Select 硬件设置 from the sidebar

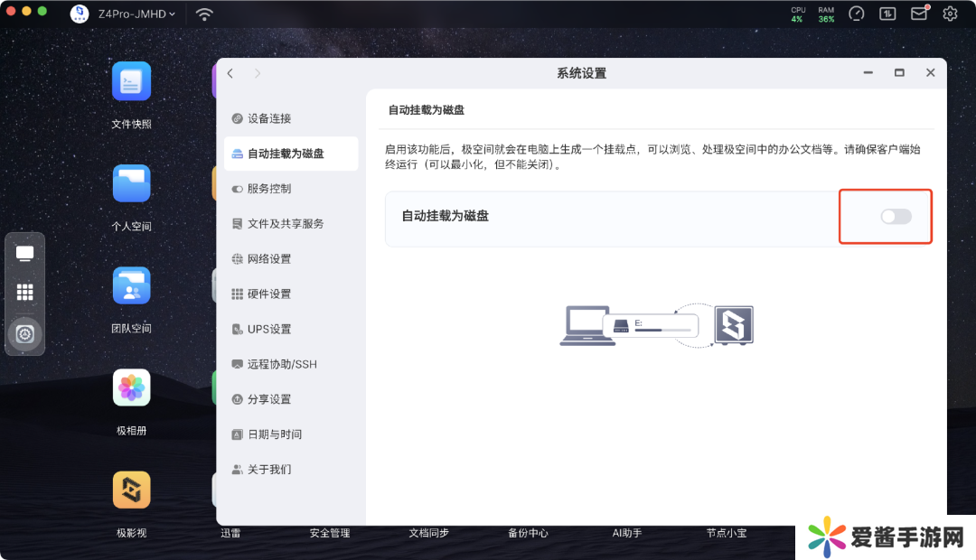(x=268, y=294)
